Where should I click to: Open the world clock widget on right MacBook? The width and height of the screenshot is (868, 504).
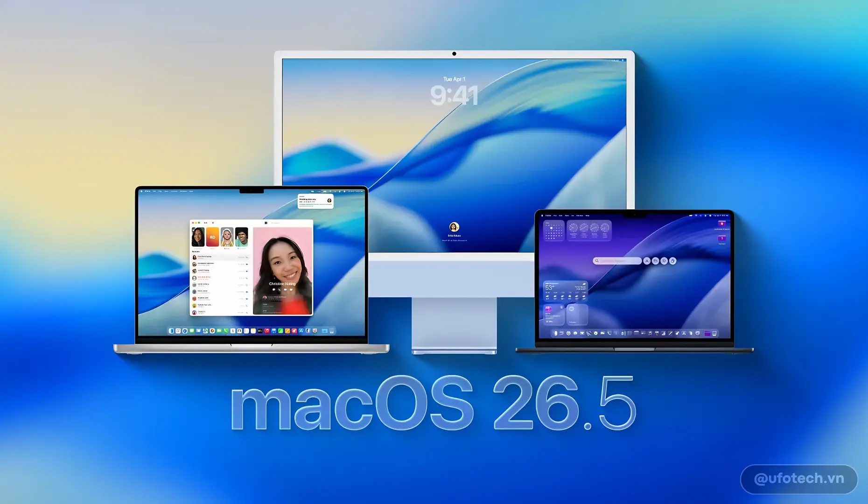tap(589, 231)
